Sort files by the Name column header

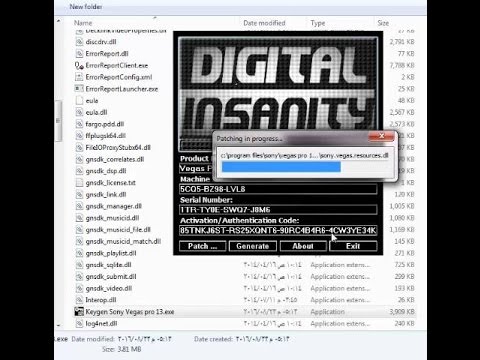coord(83,23)
